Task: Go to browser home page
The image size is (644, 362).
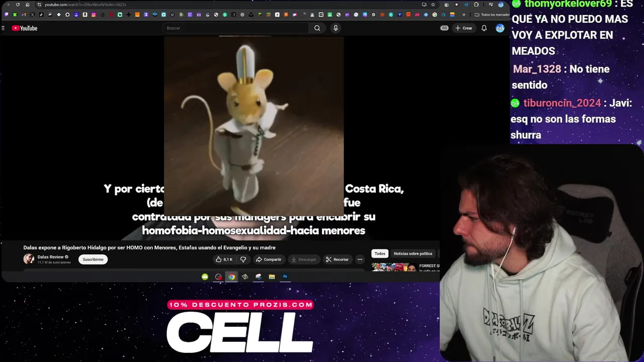Action: tap(27, 5)
